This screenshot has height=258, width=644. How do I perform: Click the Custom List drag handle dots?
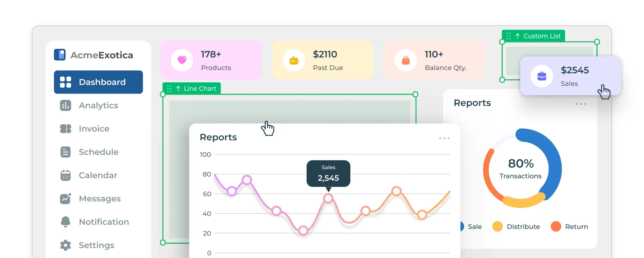(x=508, y=36)
